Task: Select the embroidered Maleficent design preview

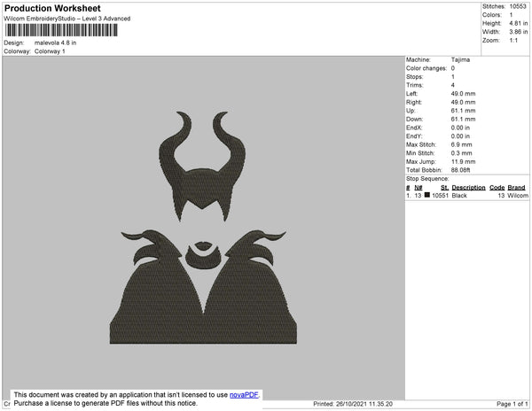Action: click(x=203, y=228)
